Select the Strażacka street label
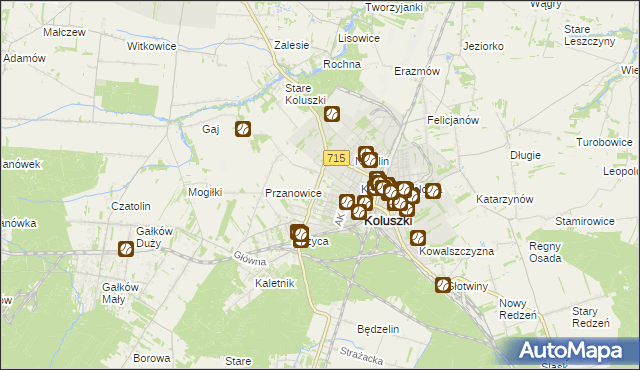Image resolution: width=640 pixels, height=370 pixels. click(x=362, y=356)
